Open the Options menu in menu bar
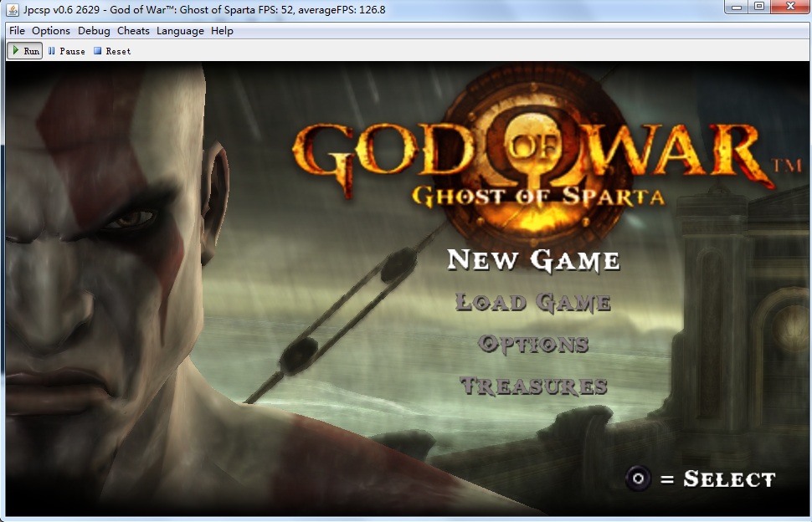Viewport: 812px width, 522px height. tap(51, 31)
